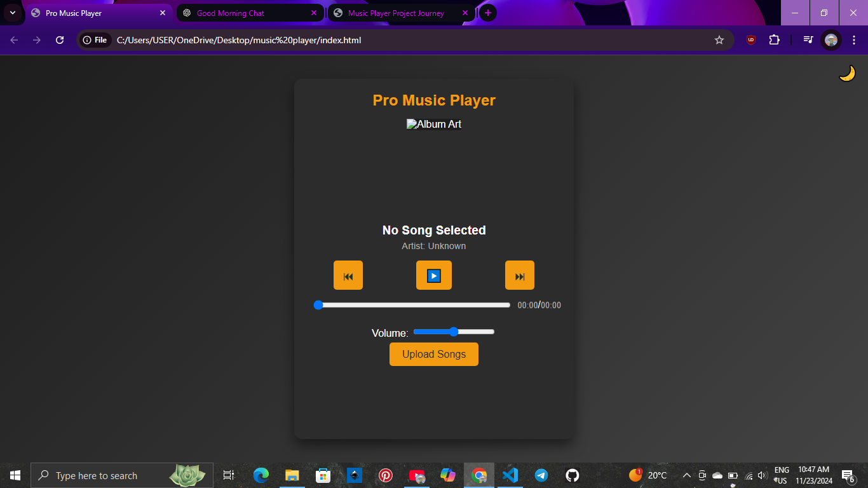Click the Upload Songs button
The width and height of the screenshot is (868, 488).
(x=434, y=354)
